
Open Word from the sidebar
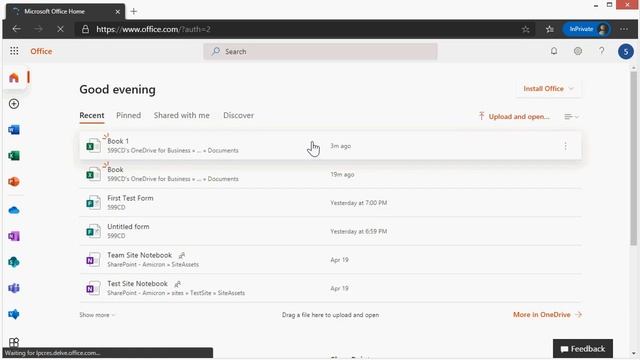[x=14, y=130]
